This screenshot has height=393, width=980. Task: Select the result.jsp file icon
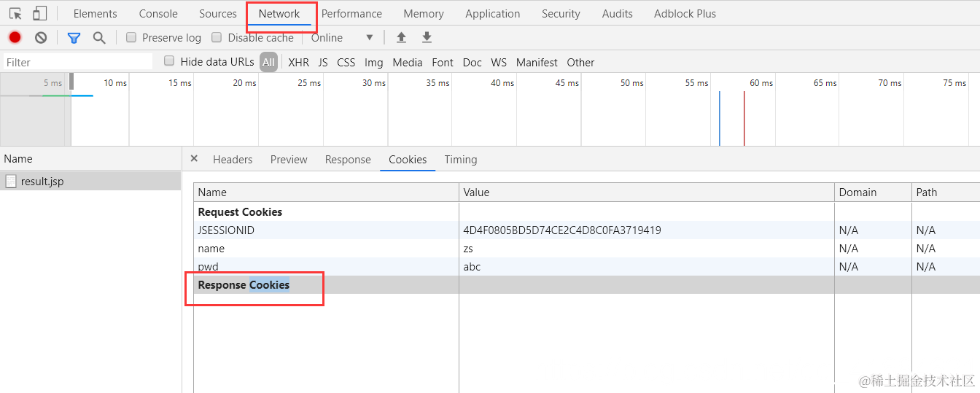click(x=11, y=181)
